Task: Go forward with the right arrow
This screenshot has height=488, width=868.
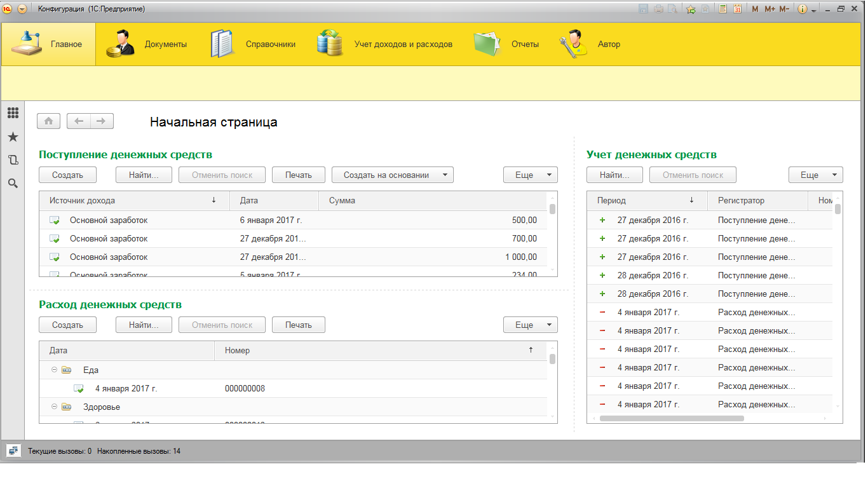Action: click(102, 121)
